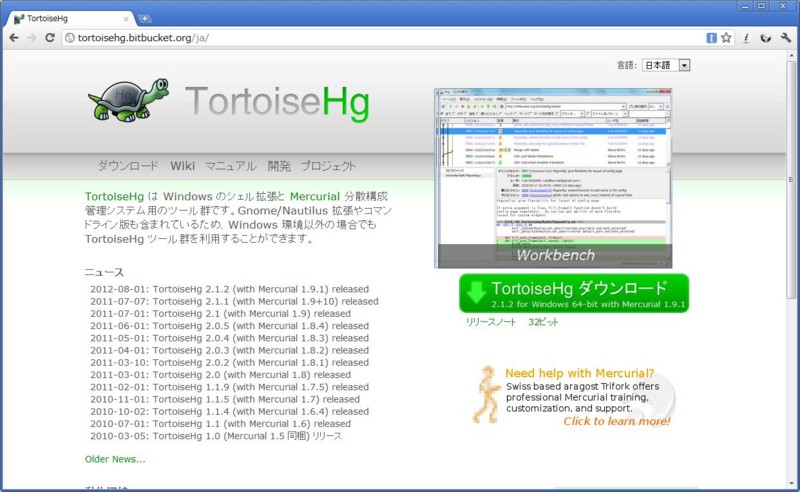The height and width of the screenshot is (492, 800).
Task: Open the italic 'i' extension icon
Action: 746,38
